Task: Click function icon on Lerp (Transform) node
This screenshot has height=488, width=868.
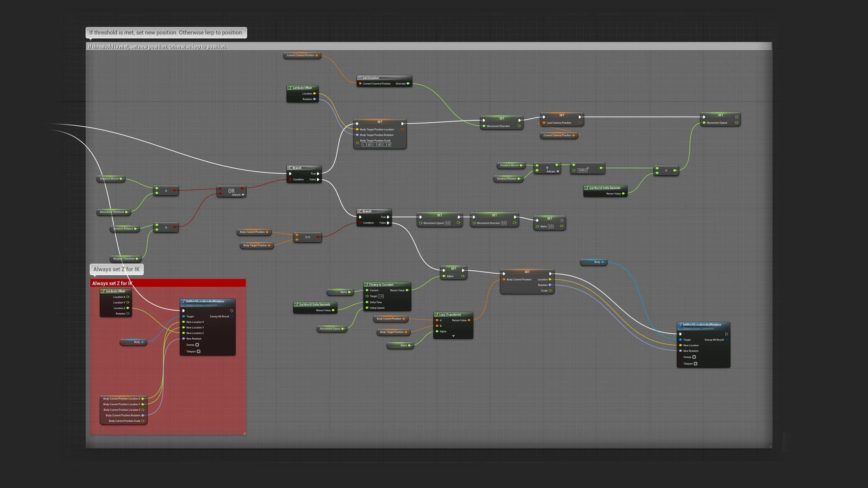Action: point(437,315)
